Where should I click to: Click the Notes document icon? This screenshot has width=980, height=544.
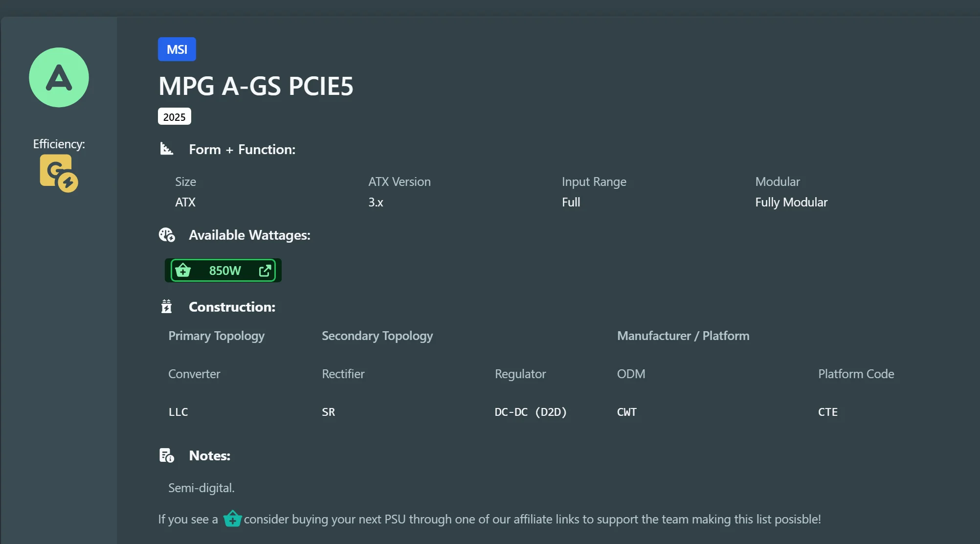tap(167, 455)
